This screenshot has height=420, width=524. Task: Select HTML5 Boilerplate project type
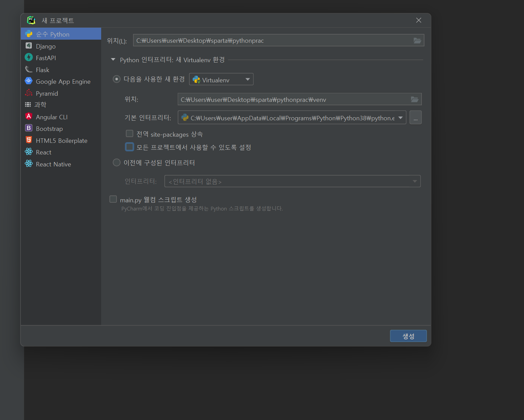tap(61, 140)
